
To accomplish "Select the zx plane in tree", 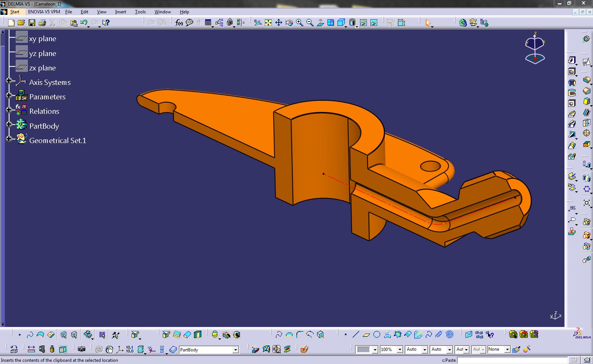I will [43, 68].
